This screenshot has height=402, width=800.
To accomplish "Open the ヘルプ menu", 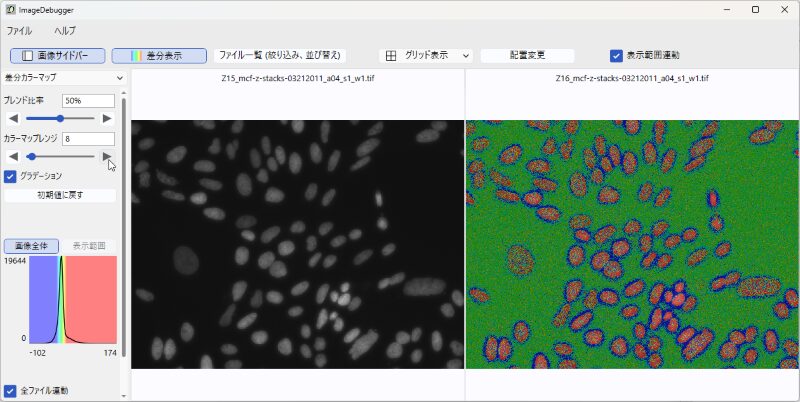I will pyautogui.click(x=64, y=31).
